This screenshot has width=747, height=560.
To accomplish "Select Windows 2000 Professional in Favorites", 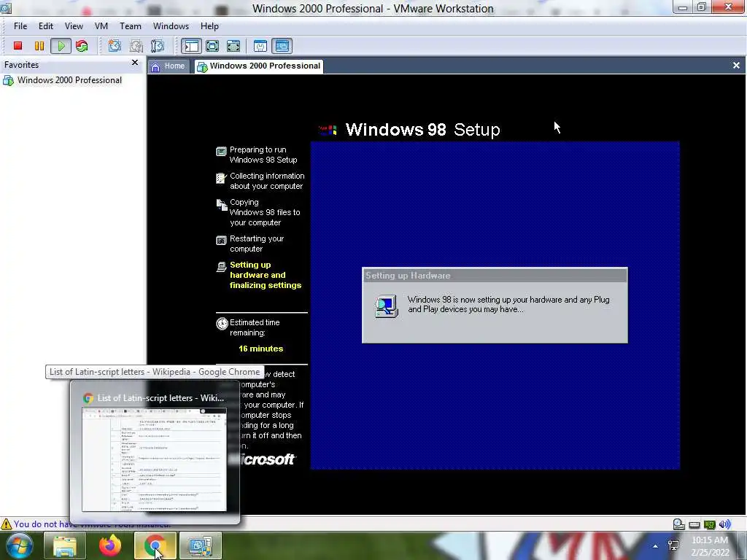I will 63,80.
